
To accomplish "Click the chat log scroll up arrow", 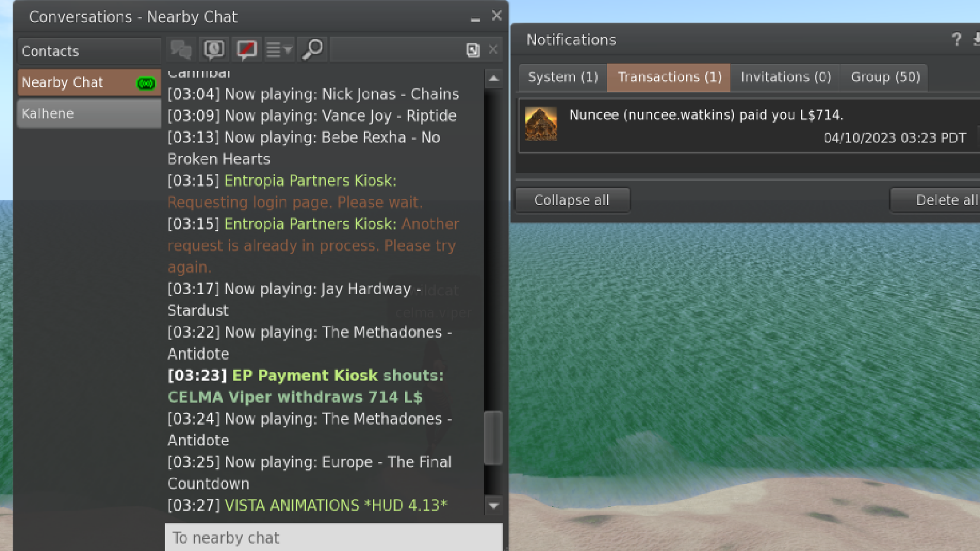I will click(493, 78).
